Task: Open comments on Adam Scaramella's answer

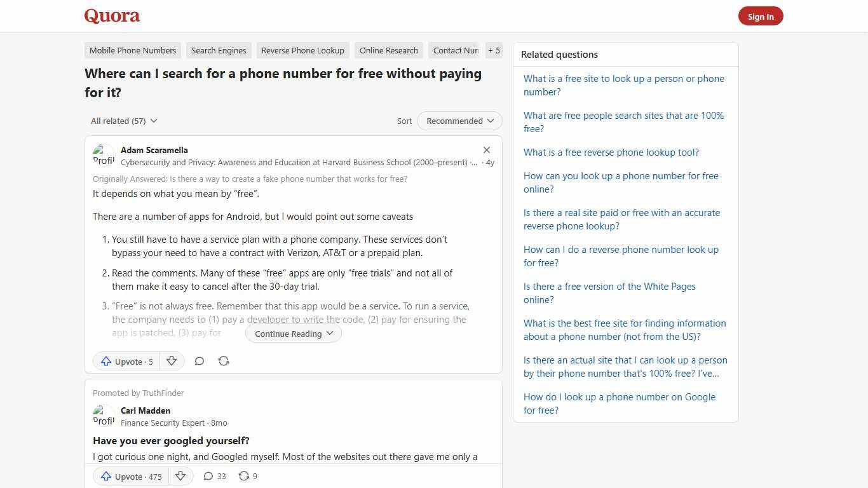Action: point(199,361)
